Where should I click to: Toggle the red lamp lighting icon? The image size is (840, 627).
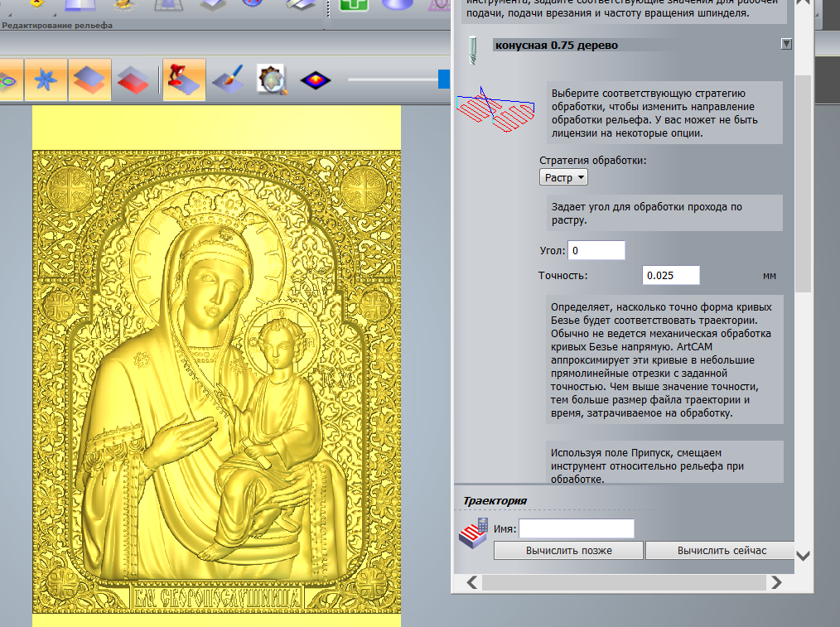pyautogui.click(x=184, y=80)
